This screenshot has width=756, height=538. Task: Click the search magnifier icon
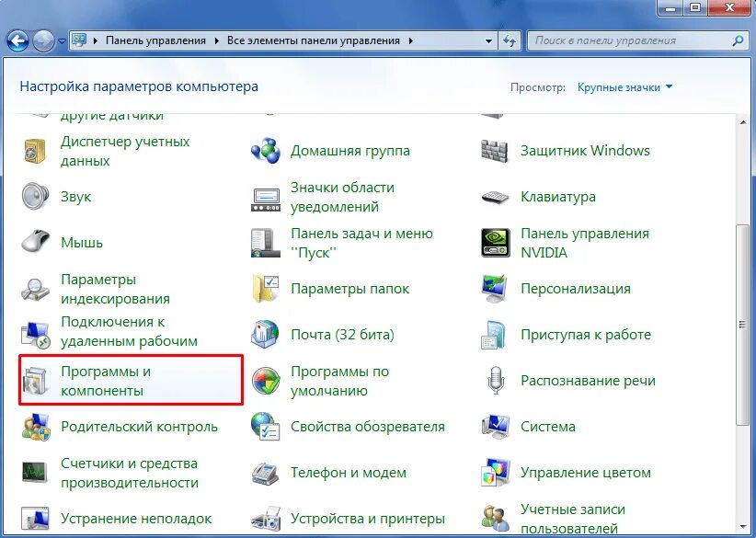(738, 41)
